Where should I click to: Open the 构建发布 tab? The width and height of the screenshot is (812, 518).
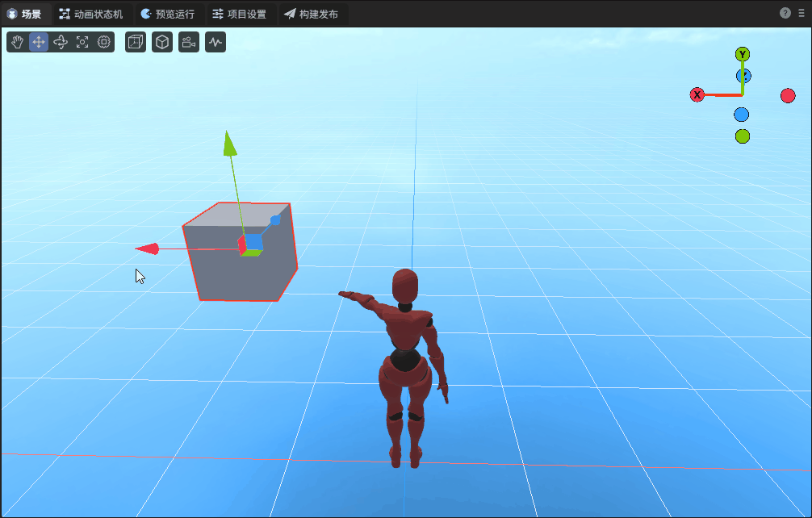(x=312, y=14)
